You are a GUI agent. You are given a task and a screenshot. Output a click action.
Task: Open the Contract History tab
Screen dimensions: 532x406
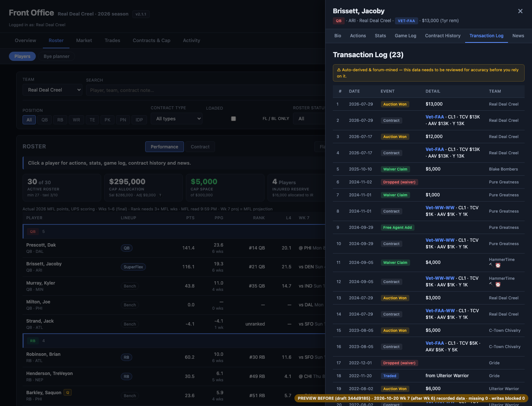click(443, 36)
